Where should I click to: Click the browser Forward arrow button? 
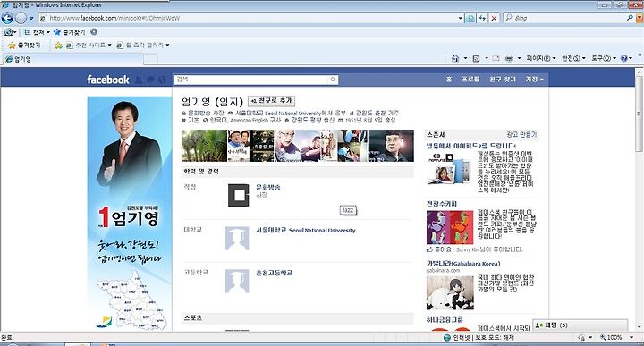[21, 18]
